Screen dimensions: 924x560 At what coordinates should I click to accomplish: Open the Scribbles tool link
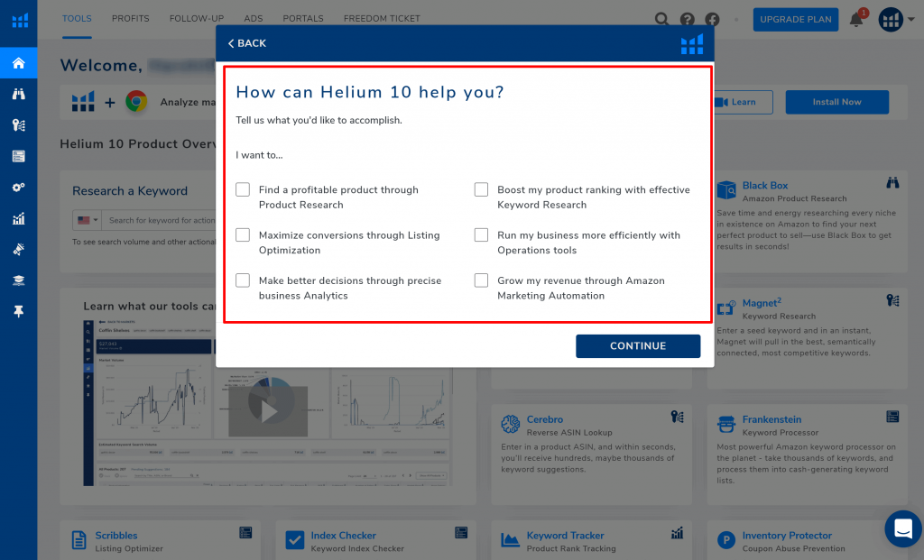pyautogui.click(x=116, y=536)
